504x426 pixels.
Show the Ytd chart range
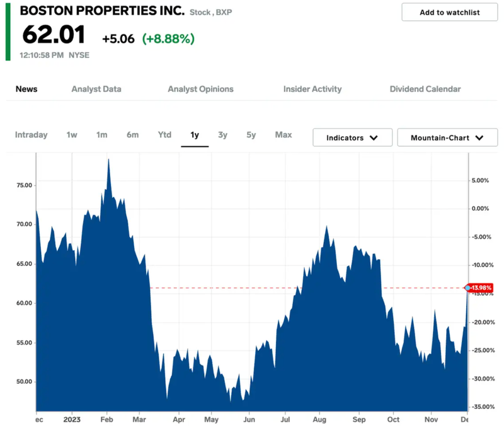click(x=164, y=135)
